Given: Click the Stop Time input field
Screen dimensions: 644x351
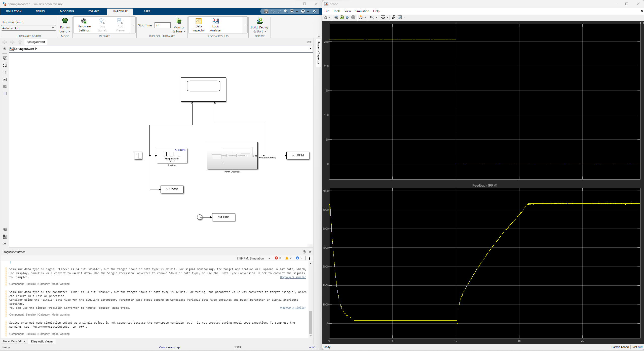Looking at the screenshot, I should point(162,25).
